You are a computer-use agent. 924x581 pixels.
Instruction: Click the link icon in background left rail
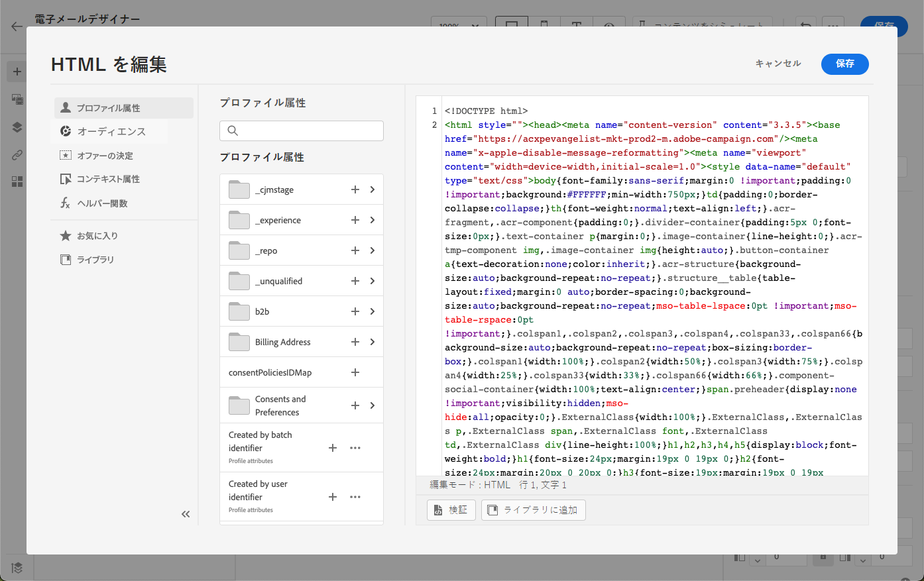click(17, 155)
